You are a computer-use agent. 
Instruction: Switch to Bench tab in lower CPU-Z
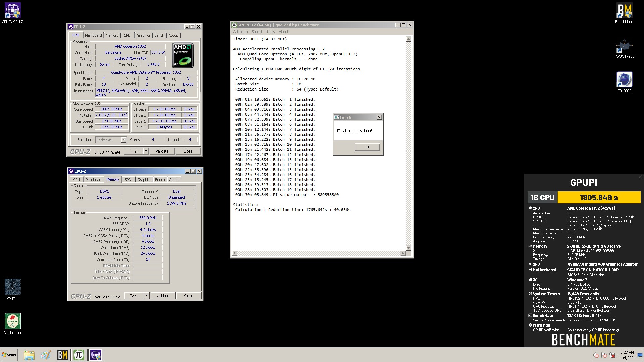click(x=160, y=180)
